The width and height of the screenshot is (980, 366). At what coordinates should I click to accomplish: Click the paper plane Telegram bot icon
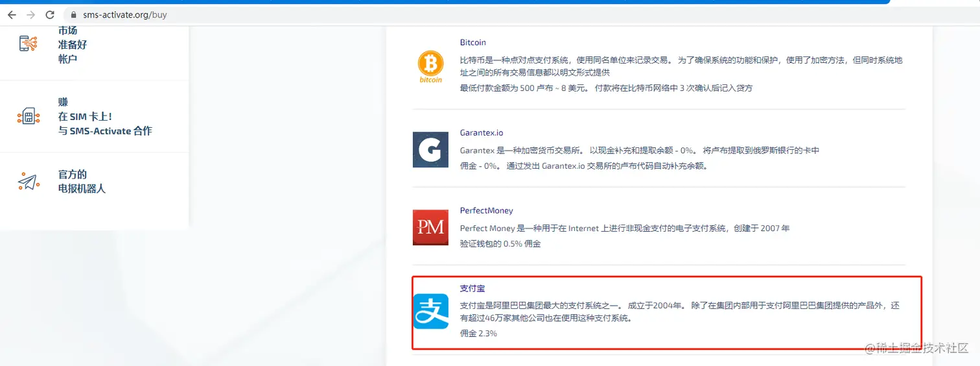pos(29,182)
